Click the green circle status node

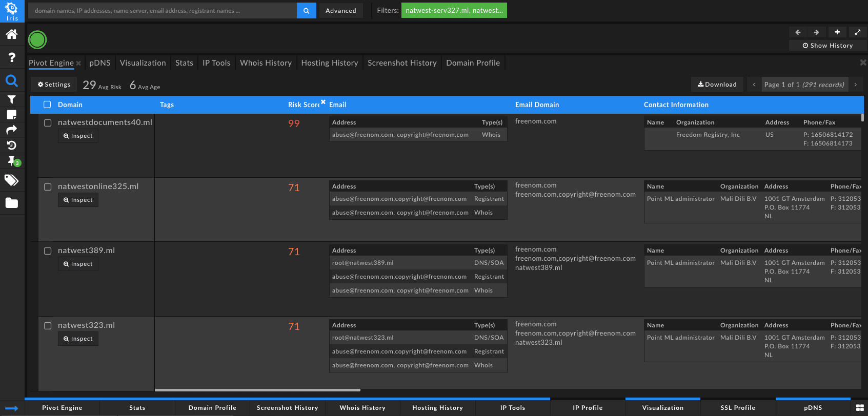[37, 39]
